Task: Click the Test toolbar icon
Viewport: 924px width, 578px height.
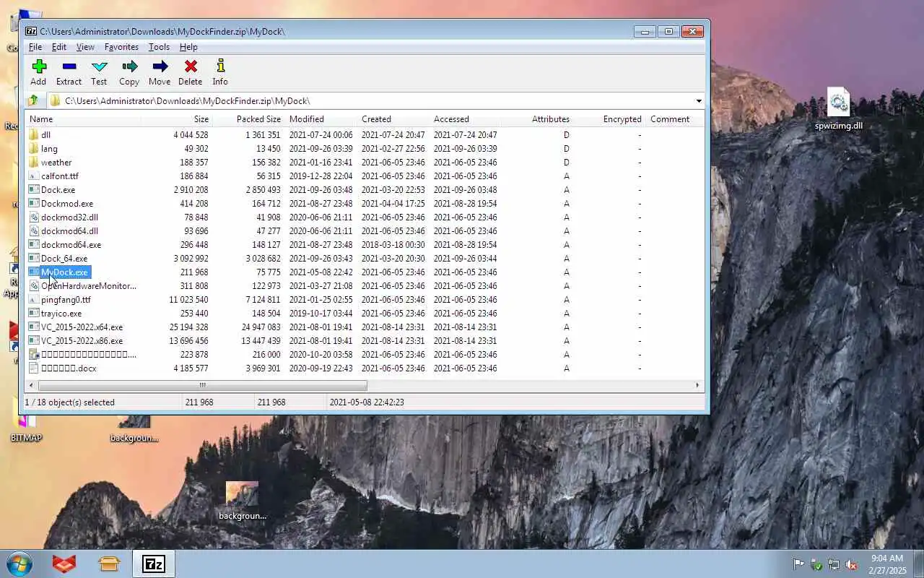Action: (x=99, y=66)
